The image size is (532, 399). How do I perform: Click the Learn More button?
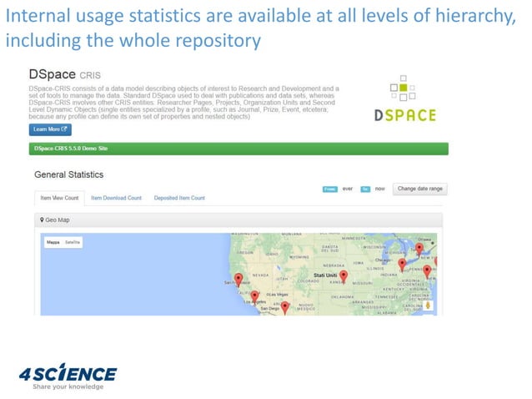coord(50,129)
